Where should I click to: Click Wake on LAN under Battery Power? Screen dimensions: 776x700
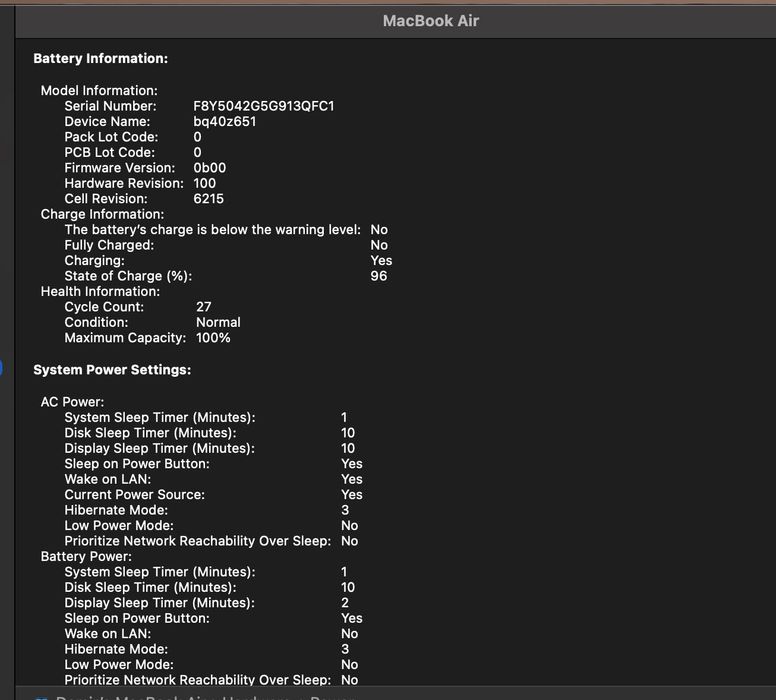(x=107, y=634)
